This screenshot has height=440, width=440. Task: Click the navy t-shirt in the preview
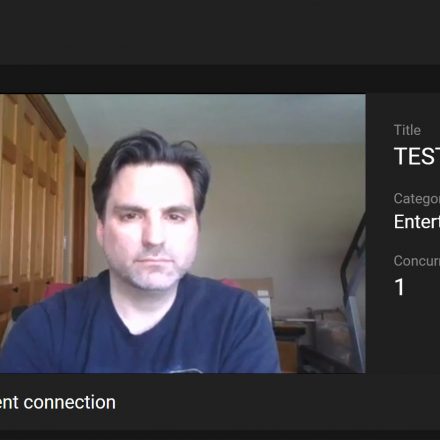pos(140,330)
